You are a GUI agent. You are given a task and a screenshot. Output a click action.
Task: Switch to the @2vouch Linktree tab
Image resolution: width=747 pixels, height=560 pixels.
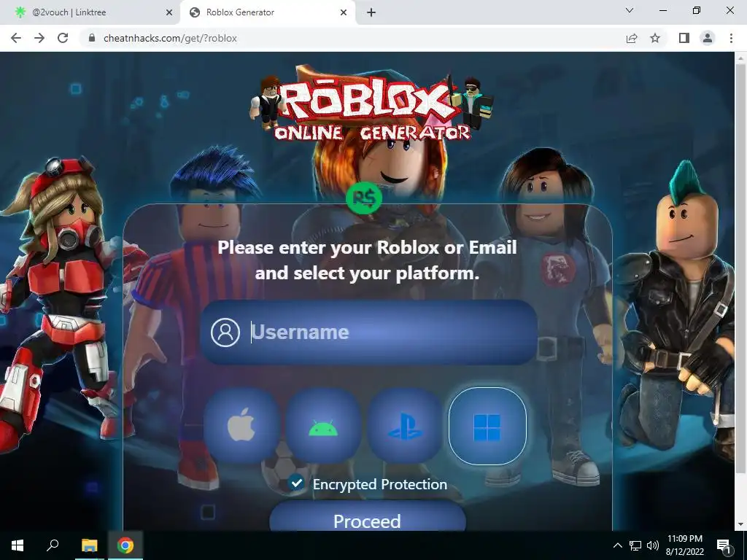click(x=90, y=12)
